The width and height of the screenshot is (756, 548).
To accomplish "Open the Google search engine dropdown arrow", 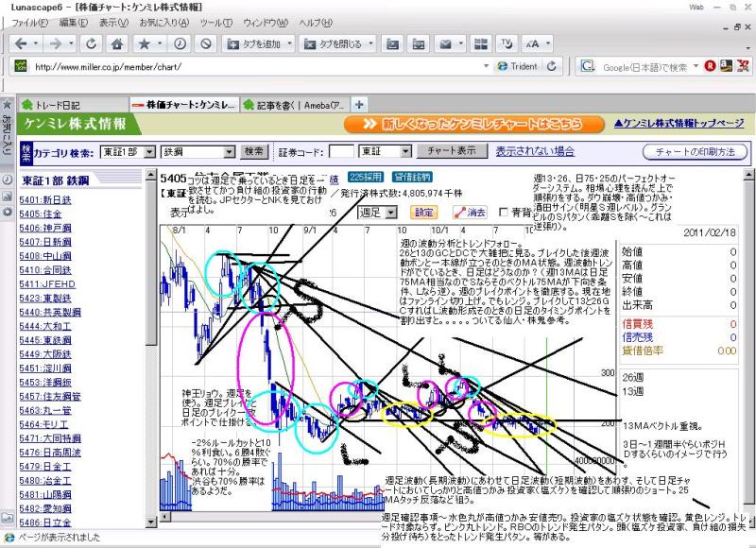I will tap(696, 66).
